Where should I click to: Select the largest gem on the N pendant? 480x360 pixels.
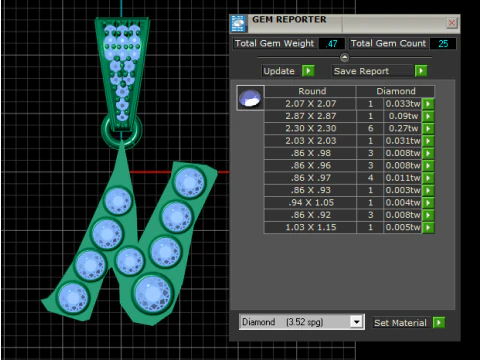tap(153, 294)
